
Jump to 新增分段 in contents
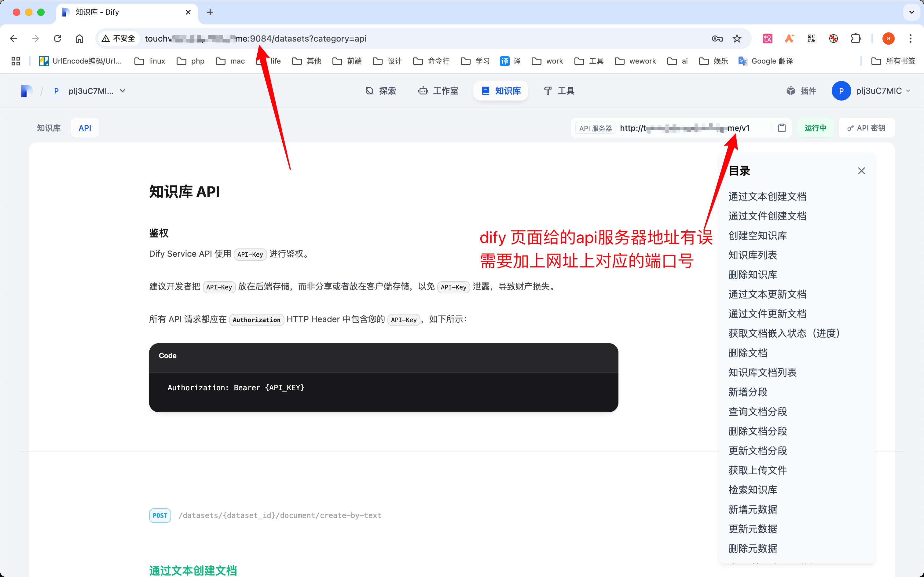[x=747, y=392]
